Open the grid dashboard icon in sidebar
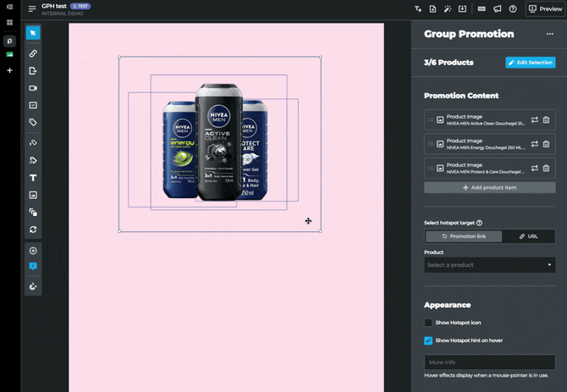Screen dimensions: 567x392 pos(10,22)
